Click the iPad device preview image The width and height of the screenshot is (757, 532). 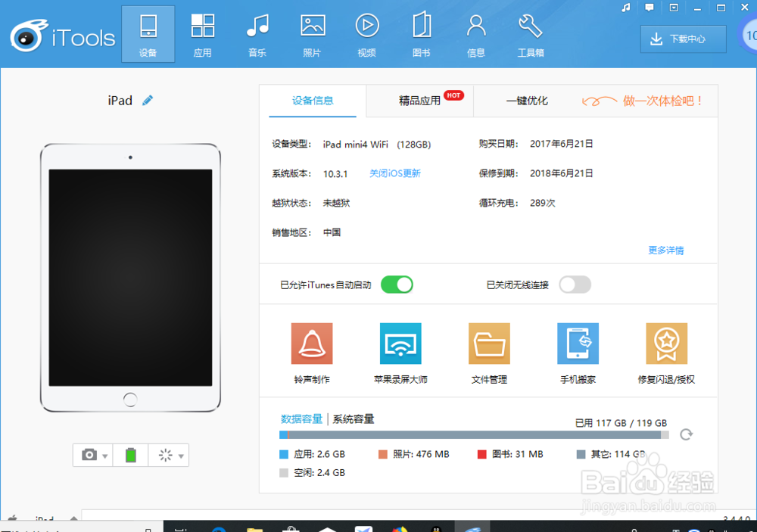point(130,278)
